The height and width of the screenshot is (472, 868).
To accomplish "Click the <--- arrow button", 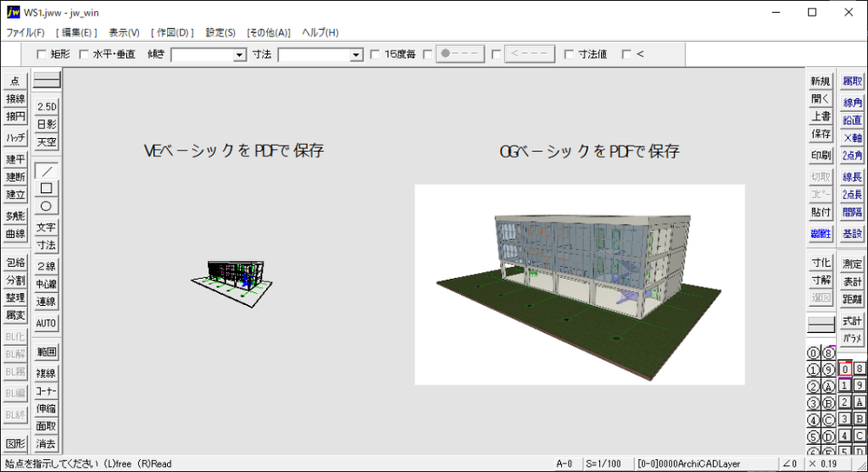I will 530,54.
